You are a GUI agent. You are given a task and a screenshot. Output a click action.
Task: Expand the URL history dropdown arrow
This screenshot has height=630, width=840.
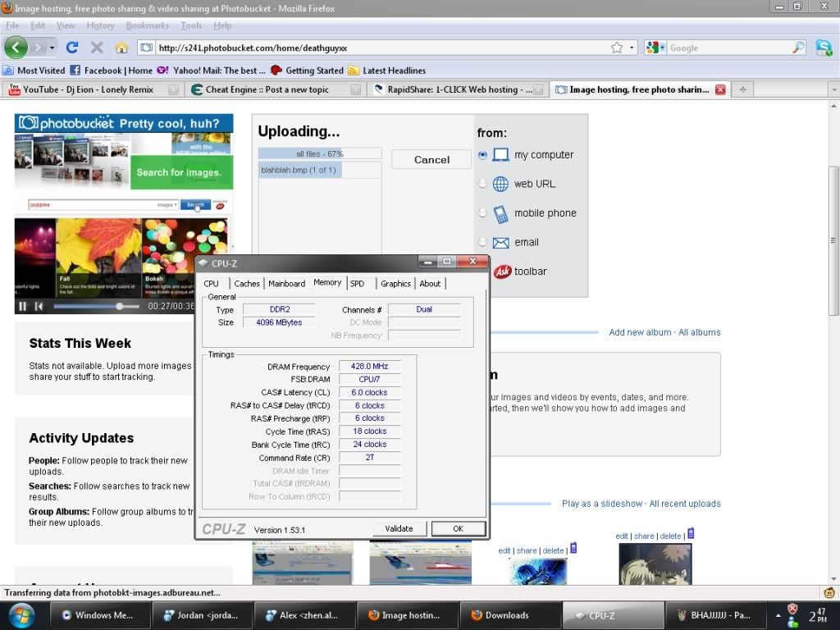point(632,48)
